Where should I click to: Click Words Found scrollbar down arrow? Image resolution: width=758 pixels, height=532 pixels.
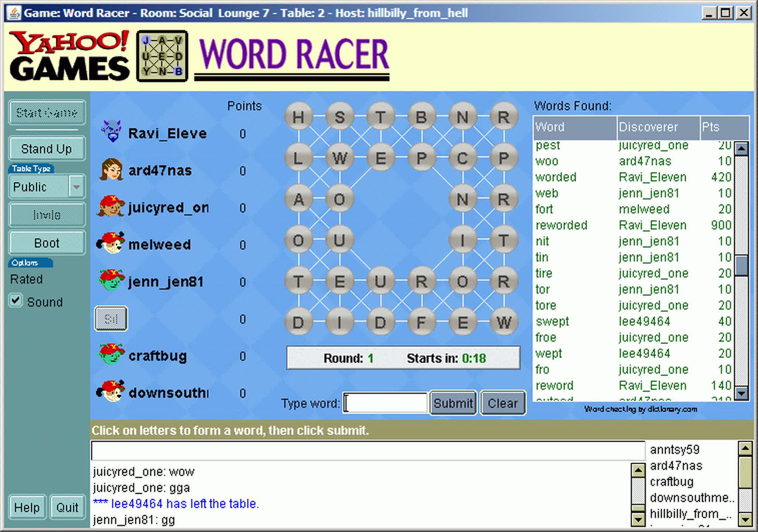click(742, 393)
